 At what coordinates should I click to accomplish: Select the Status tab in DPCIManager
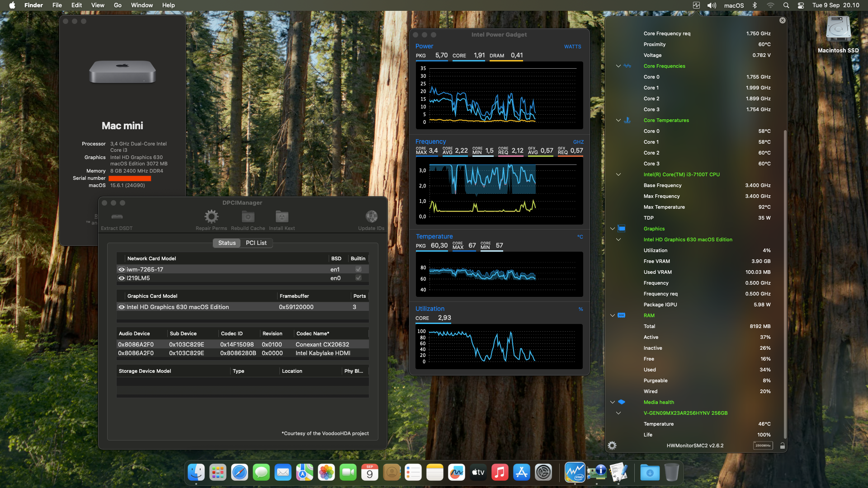227,243
